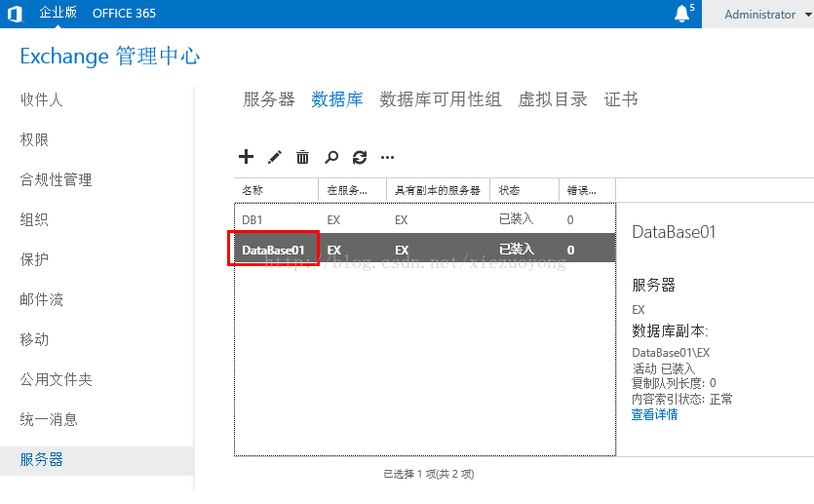
Task: Click DataBase01 heading in details pane
Action: pos(674,232)
